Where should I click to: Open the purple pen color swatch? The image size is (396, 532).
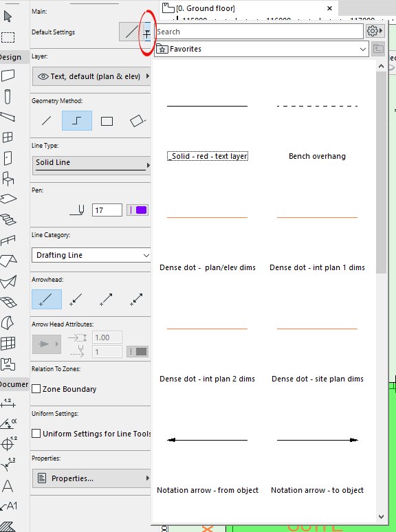(x=137, y=210)
